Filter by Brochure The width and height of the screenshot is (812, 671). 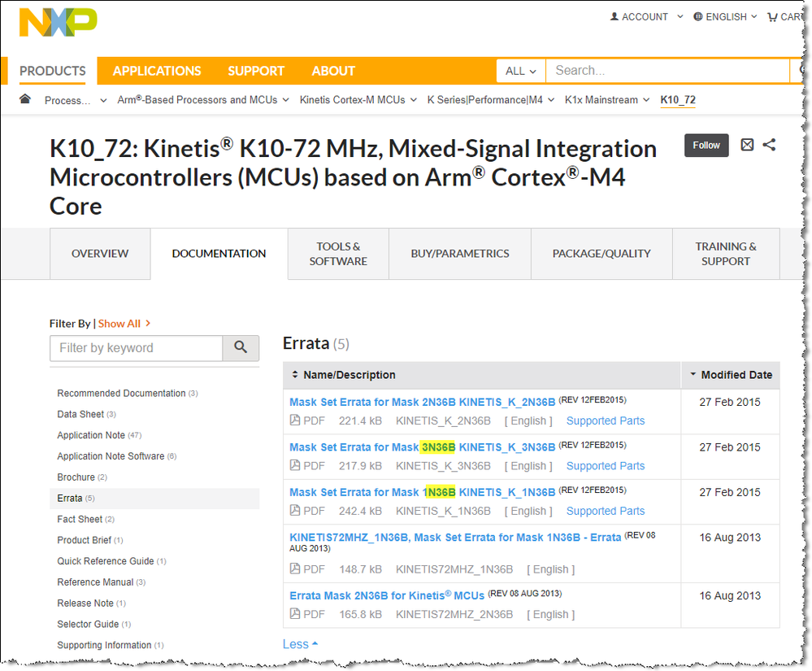[82, 477]
